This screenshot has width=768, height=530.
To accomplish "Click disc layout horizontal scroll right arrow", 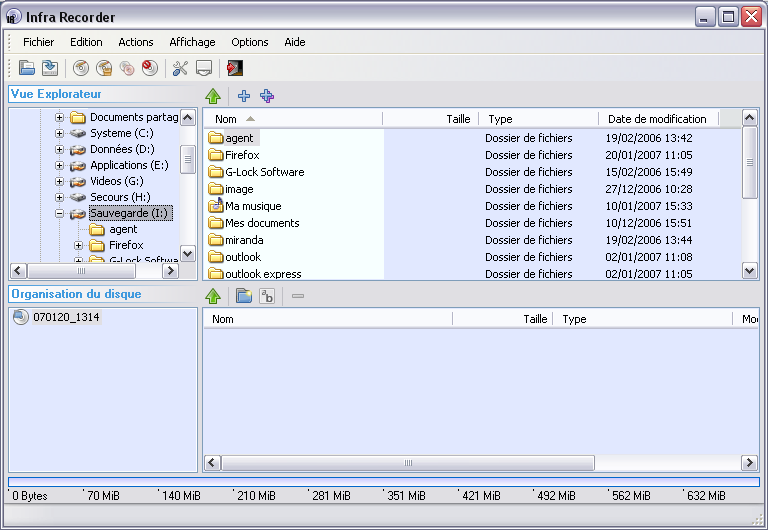I will point(749,462).
